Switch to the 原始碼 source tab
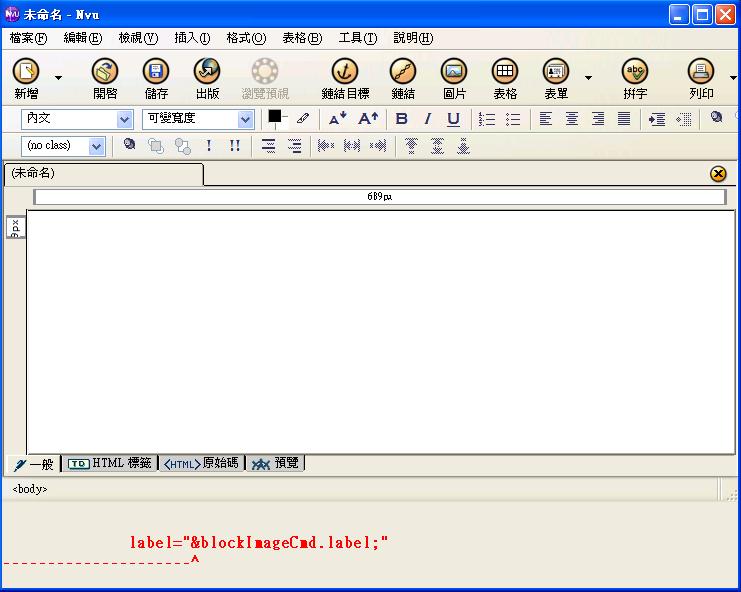 [202, 463]
